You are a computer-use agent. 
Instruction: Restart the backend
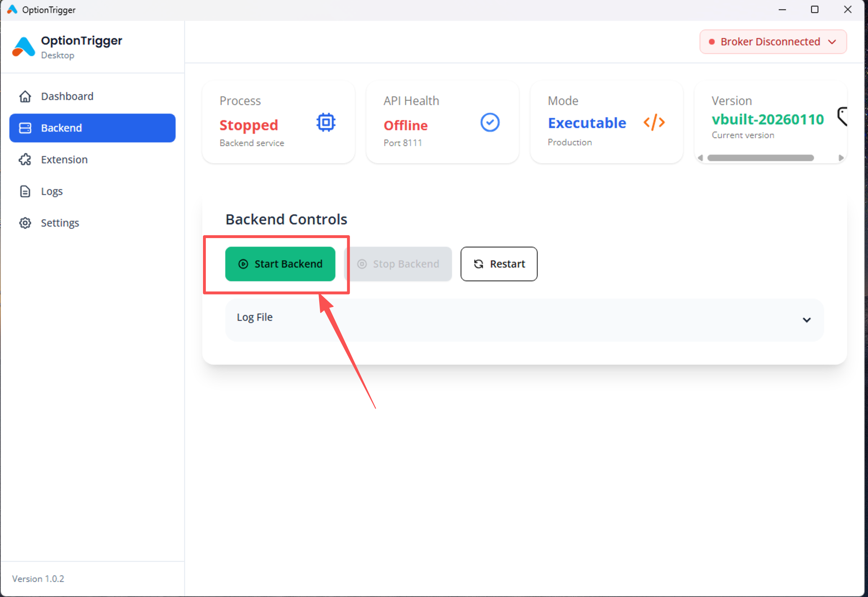(x=499, y=264)
